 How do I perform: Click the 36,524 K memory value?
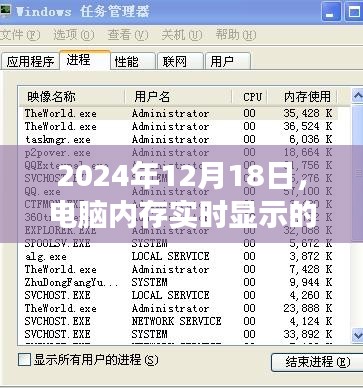(x=308, y=126)
